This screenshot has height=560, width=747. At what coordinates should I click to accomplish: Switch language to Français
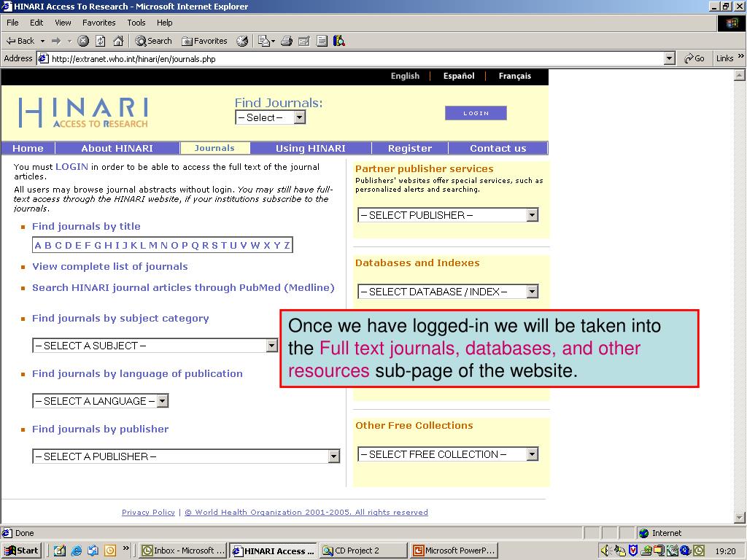point(514,76)
